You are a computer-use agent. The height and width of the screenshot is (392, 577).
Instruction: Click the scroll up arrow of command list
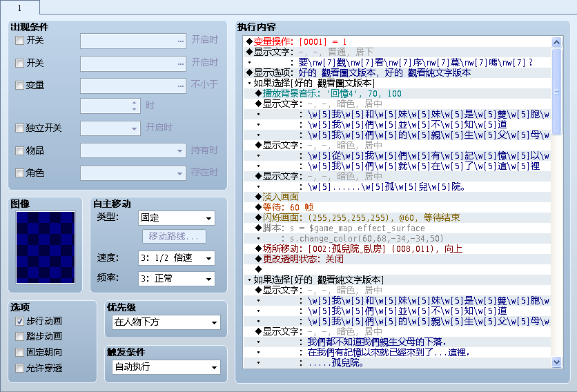(x=556, y=42)
